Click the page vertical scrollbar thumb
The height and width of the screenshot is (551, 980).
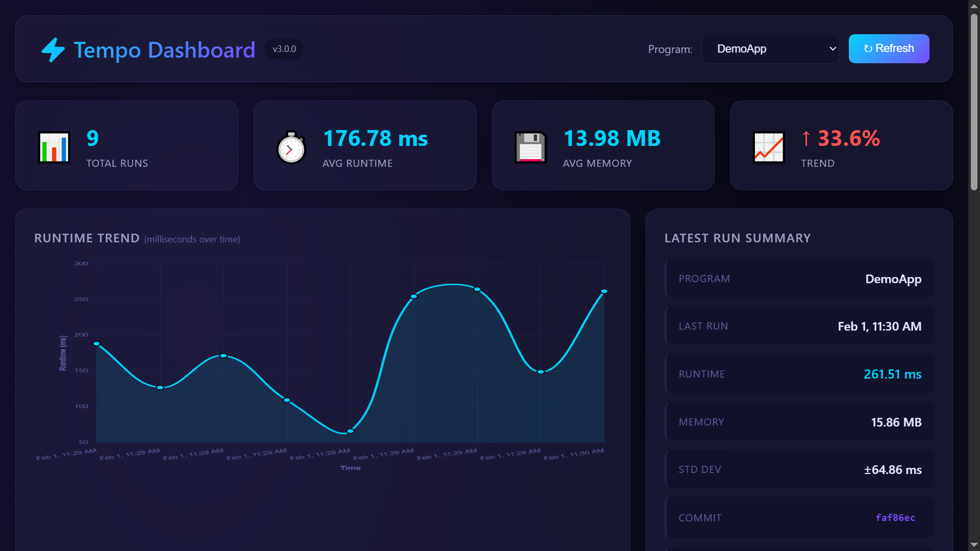(x=974, y=102)
